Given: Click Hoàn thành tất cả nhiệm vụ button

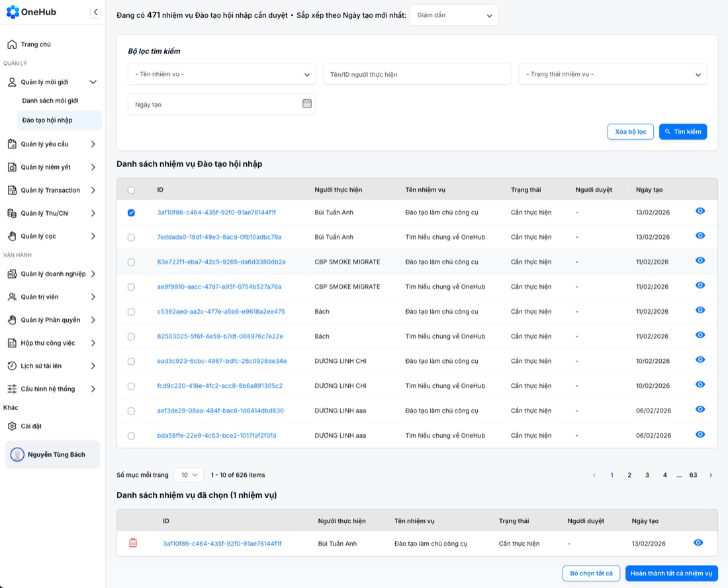Looking at the screenshot, I should click(x=671, y=573).
